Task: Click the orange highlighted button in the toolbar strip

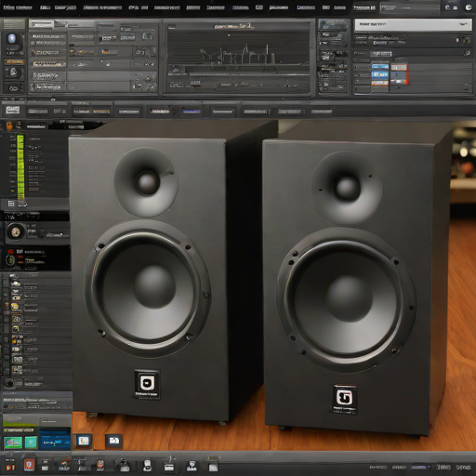Action: pos(101,112)
